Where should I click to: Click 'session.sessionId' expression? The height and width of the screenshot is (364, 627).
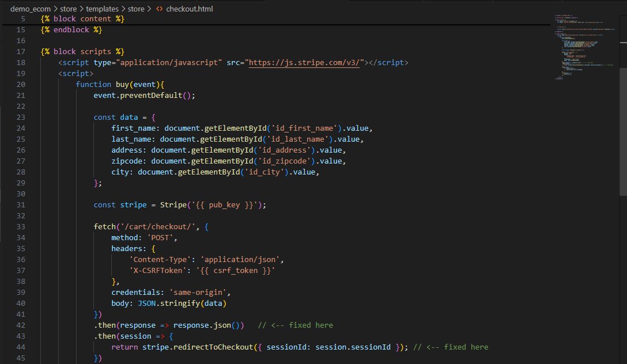tap(353, 347)
